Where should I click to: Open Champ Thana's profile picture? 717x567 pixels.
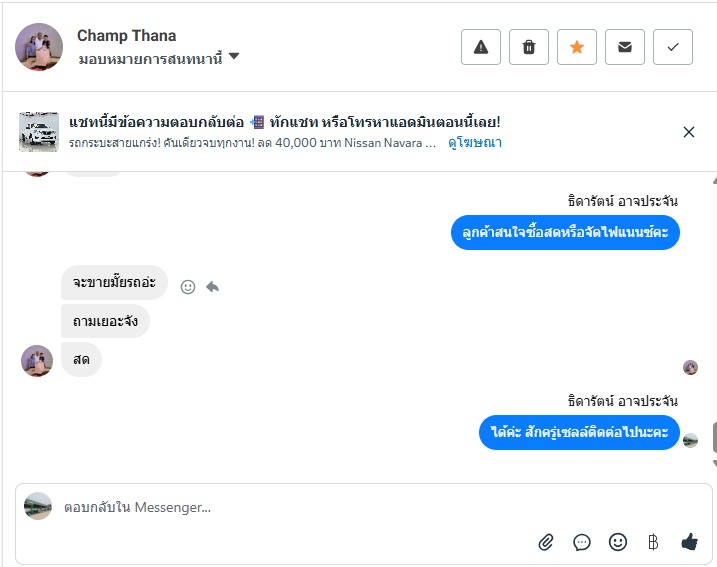click(40, 47)
